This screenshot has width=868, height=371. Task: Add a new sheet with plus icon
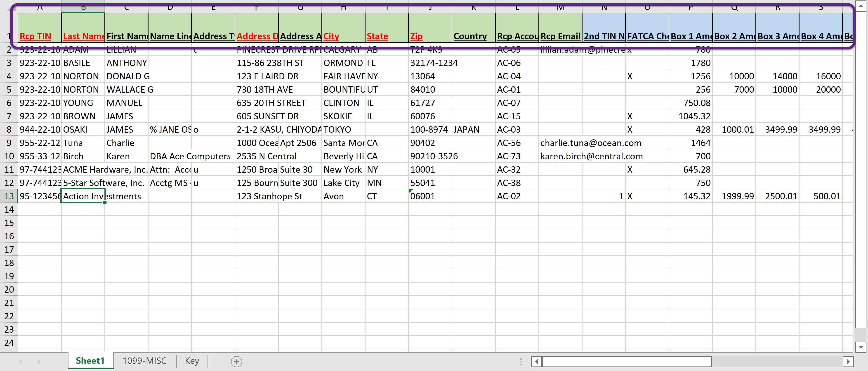[x=236, y=361]
